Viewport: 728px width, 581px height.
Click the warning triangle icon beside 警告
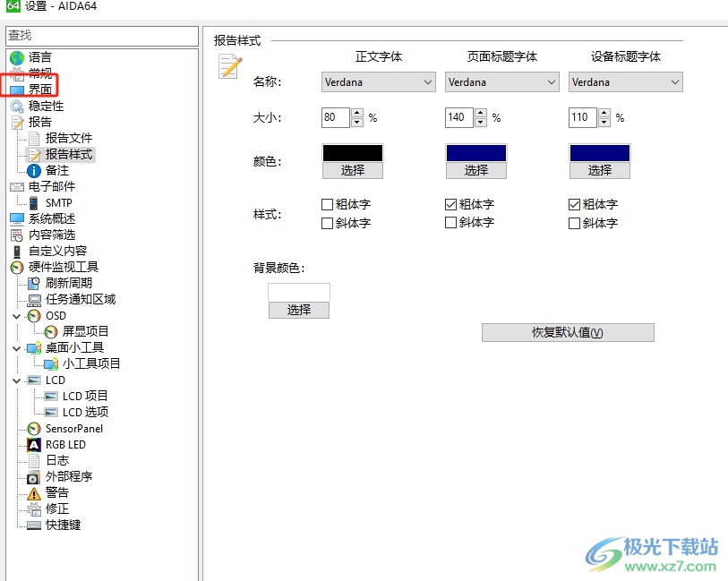point(34,493)
